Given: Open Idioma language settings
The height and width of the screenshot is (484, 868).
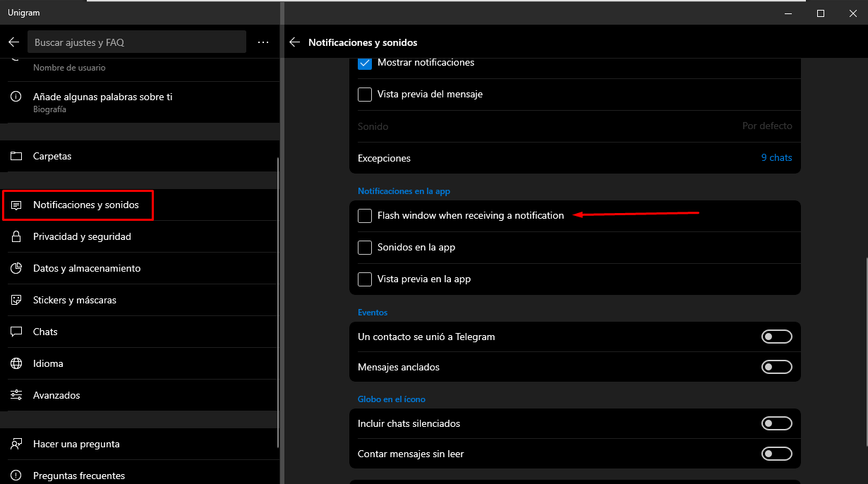Looking at the screenshot, I should pos(140,364).
